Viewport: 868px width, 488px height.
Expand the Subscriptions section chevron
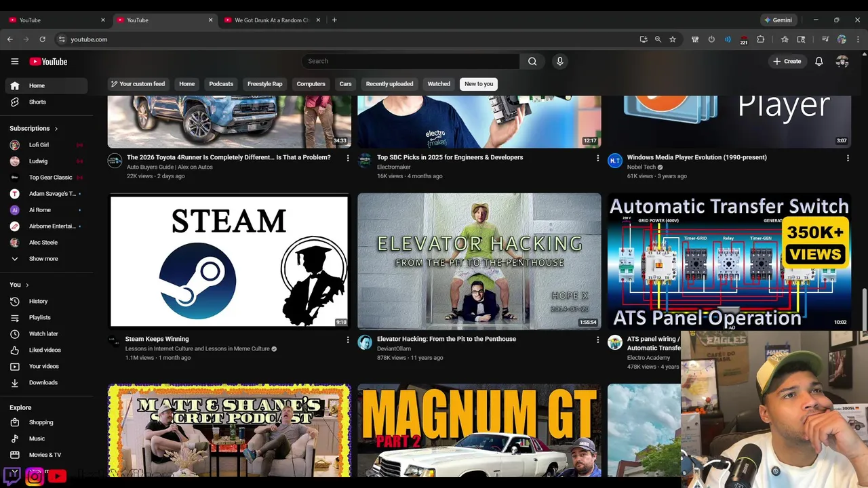coord(56,129)
